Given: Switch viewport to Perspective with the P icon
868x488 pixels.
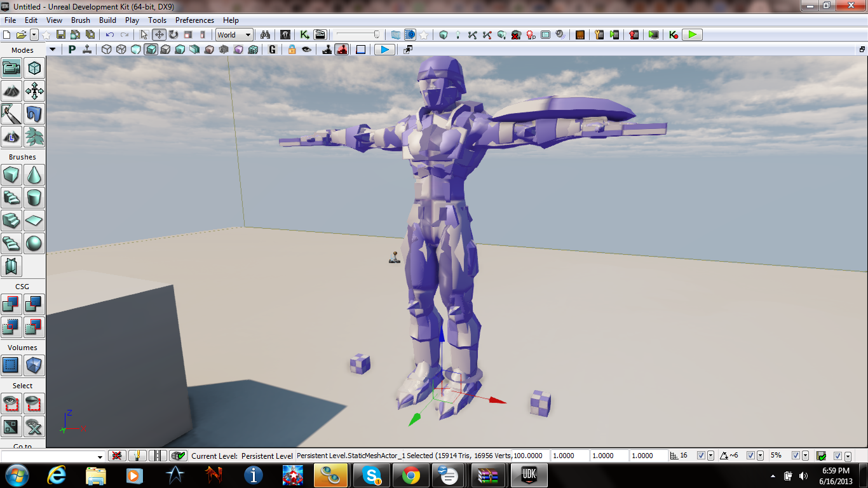Looking at the screenshot, I should pyautogui.click(x=72, y=50).
